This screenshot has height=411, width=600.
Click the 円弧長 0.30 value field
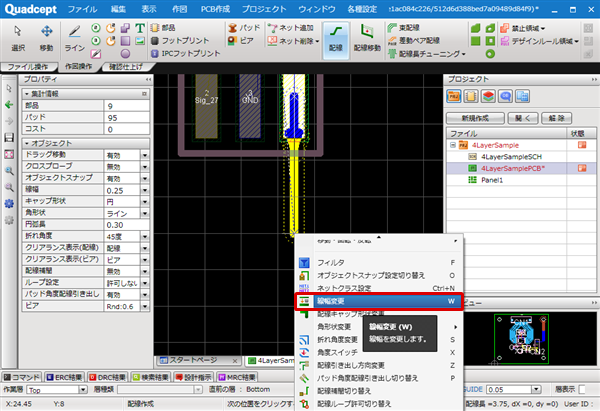coord(127,225)
